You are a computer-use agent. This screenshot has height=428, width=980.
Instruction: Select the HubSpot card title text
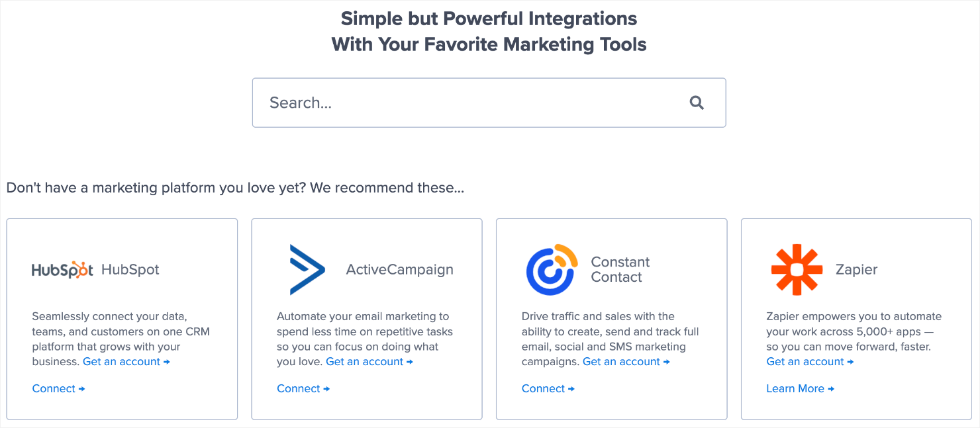pyautogui.click(x=130, y=270)
